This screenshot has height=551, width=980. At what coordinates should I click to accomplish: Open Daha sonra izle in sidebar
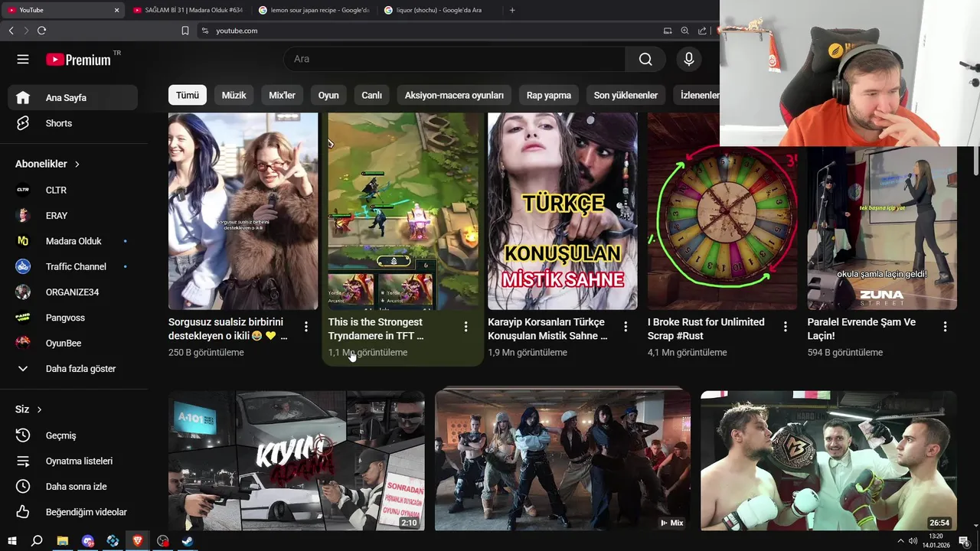point(73,486)
